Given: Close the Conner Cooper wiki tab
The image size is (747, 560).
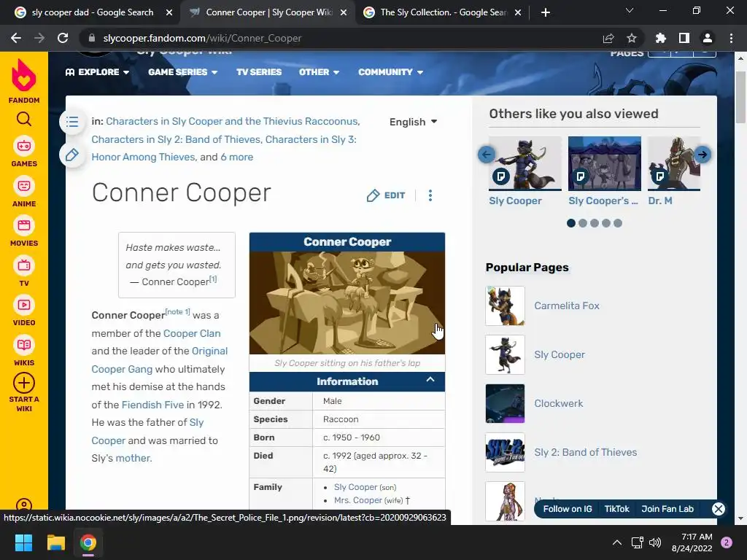Looking at the screenshot, I should coord(344,12).
